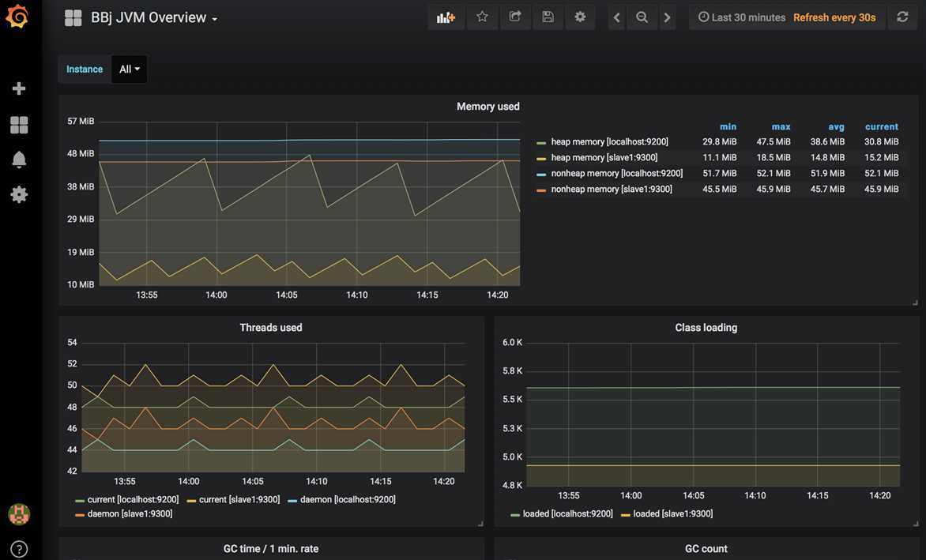Click the 47.5 MiB max value
Viewport: 926px width, 560px height.
coord(773,141)
